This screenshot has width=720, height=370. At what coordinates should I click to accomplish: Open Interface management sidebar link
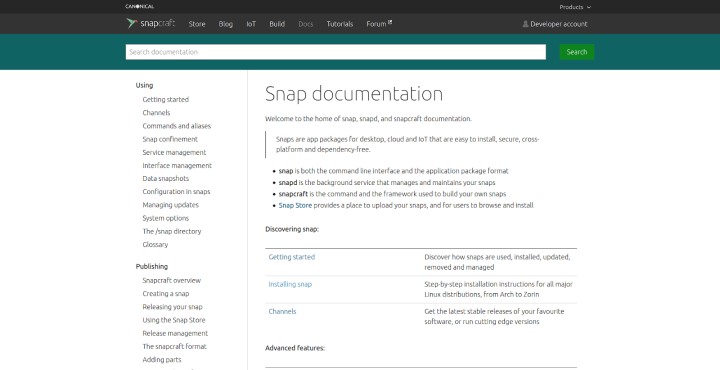[177, 166]
